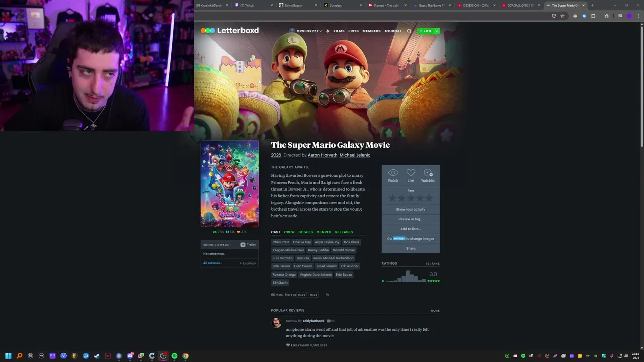Go to the JOURNAL section
This screenshot has height=362, width=644.
tap(393, 31)
